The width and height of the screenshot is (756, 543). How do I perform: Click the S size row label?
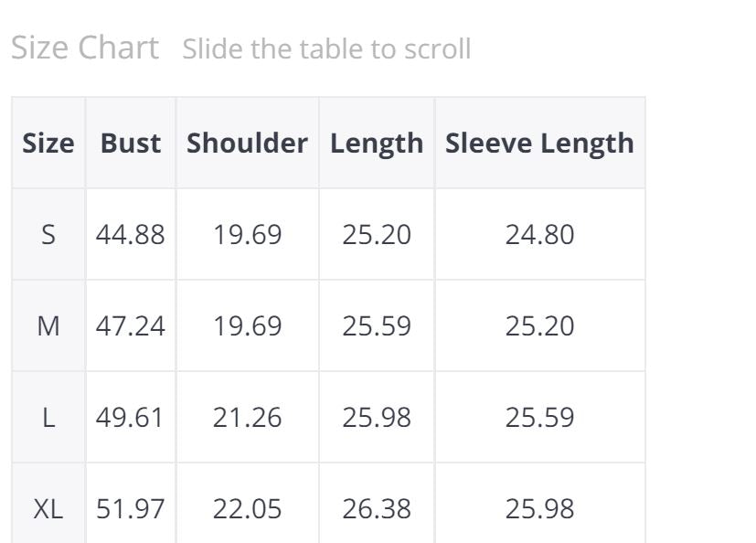[x=48, y=235]
